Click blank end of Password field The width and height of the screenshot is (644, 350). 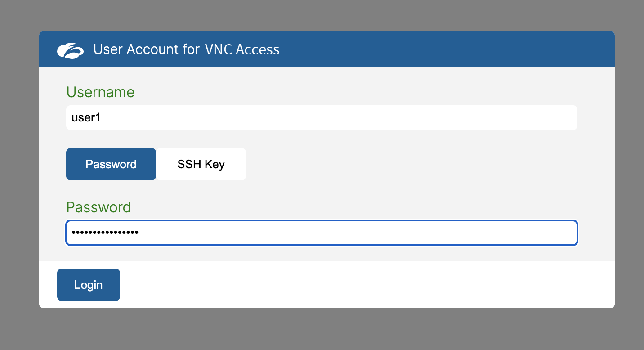point(495,233)
